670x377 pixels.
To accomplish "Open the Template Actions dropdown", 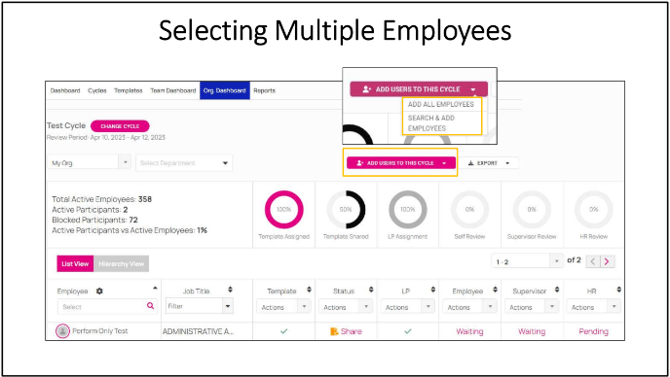I will [284, 307].
